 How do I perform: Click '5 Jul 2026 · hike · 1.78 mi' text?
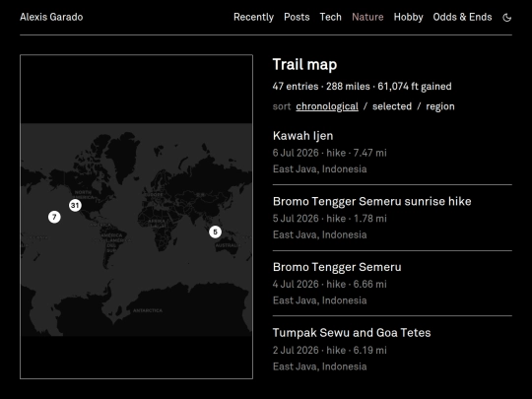tap(329, 219)
